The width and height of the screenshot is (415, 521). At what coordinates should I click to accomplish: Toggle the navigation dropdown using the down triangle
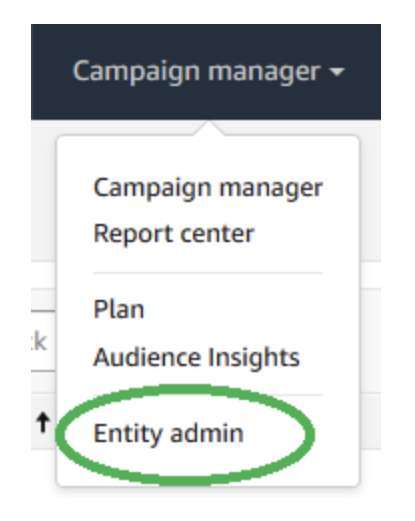pyautogui.click(x=337, y=72)
